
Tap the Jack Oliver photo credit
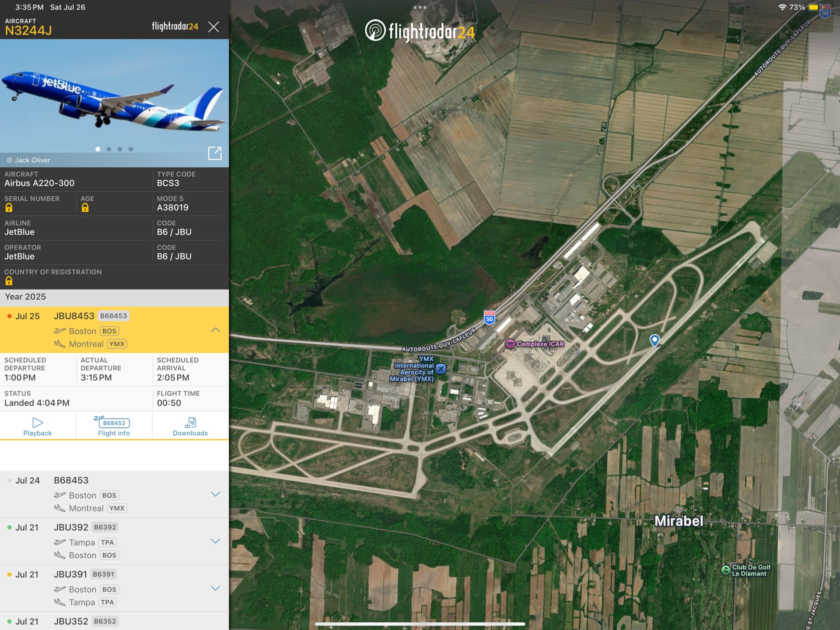tap(28, 160)
